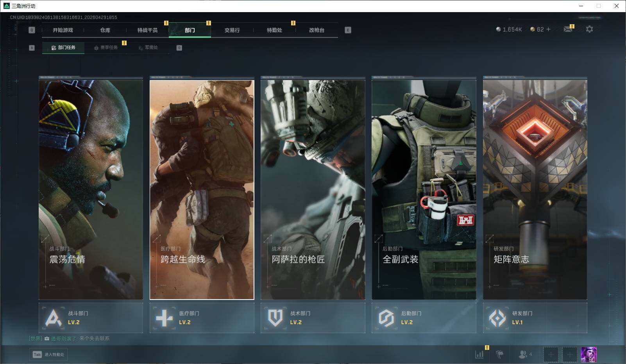Click the LV.2 label under 战斗部门
The height and width of the screenshot is (364, 626).
(x=73, y=322)
